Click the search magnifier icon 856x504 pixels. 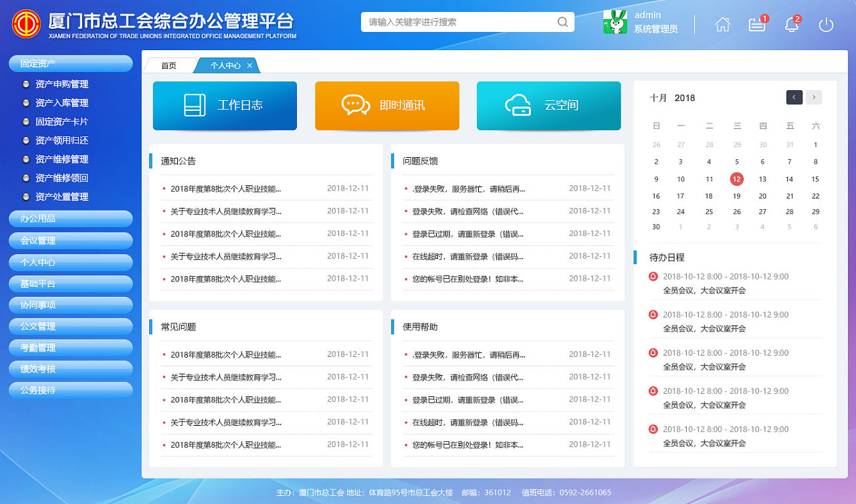[x=562, y=22]
